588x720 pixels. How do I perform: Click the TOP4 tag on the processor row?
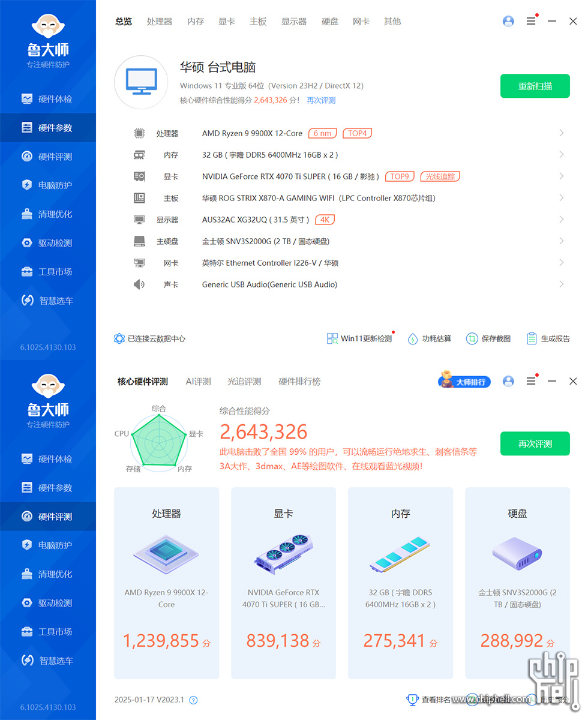click(358, 133)
